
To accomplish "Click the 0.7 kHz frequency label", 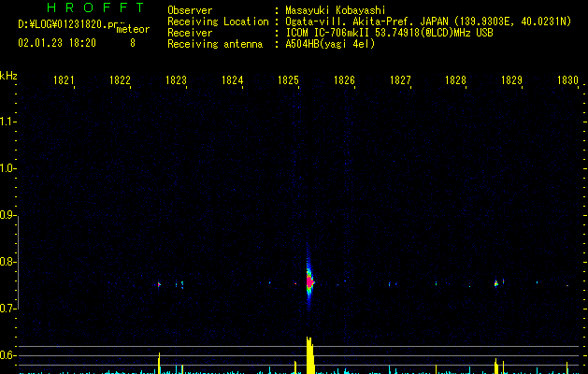I will (7, 309).
